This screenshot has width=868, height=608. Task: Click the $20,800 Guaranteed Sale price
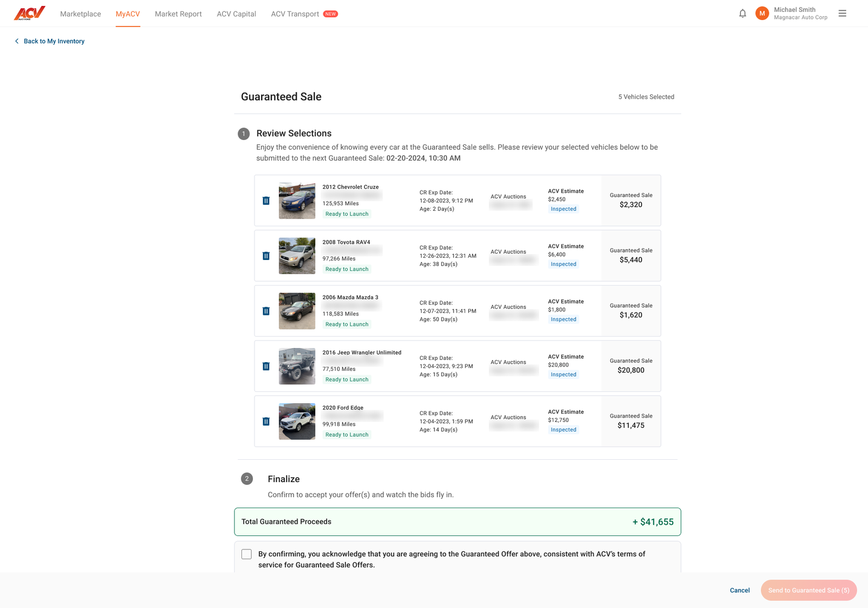[631, 370]
